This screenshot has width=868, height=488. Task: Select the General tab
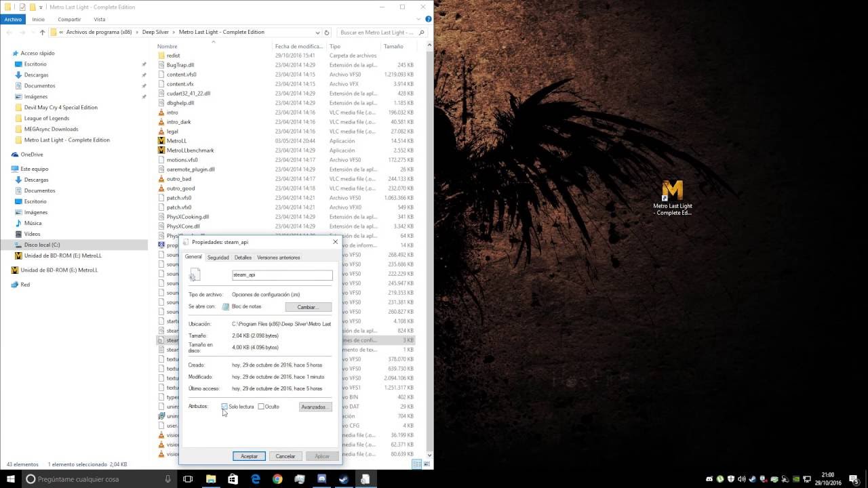(193, 257)
